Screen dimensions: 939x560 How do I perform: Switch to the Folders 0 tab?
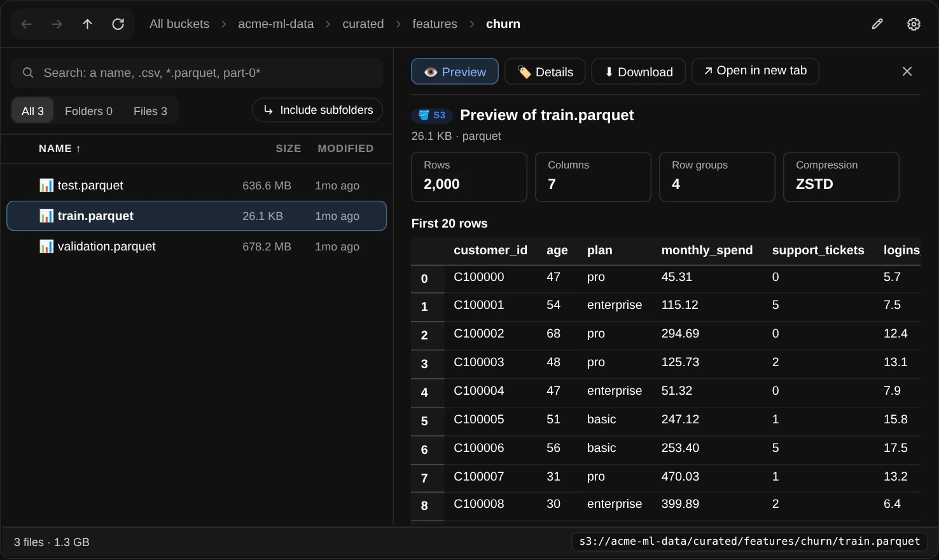click(88, 111)
